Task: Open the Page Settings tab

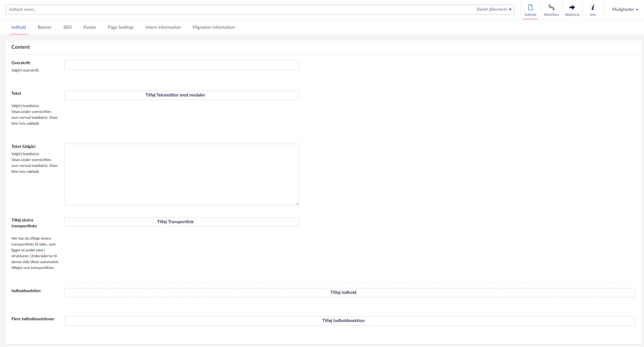Action: [121, 27]
